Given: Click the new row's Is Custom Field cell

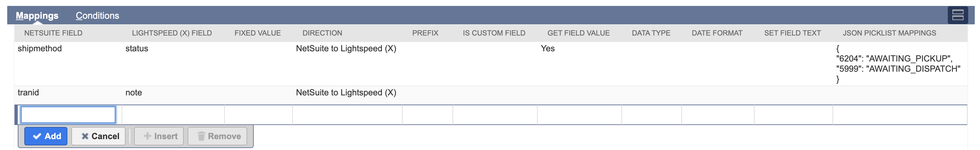Looking at the screenshot, I should click(495, 114).
